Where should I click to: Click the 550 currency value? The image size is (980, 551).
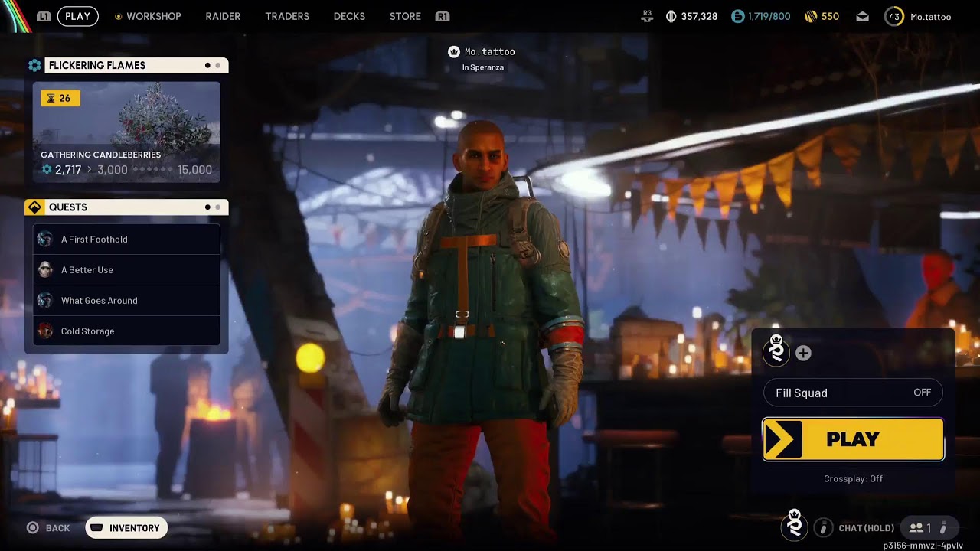[x=830, y=16]
